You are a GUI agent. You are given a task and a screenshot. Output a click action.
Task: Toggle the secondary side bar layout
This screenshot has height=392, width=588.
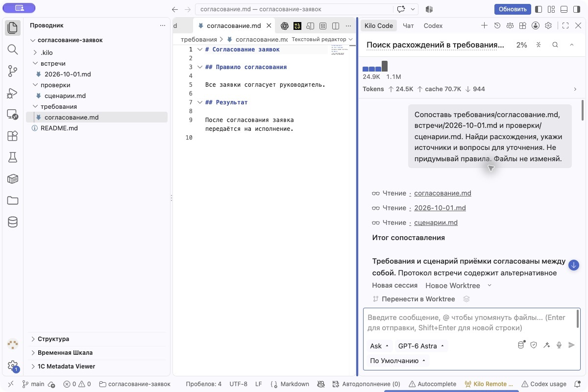[x=577, y=9]
